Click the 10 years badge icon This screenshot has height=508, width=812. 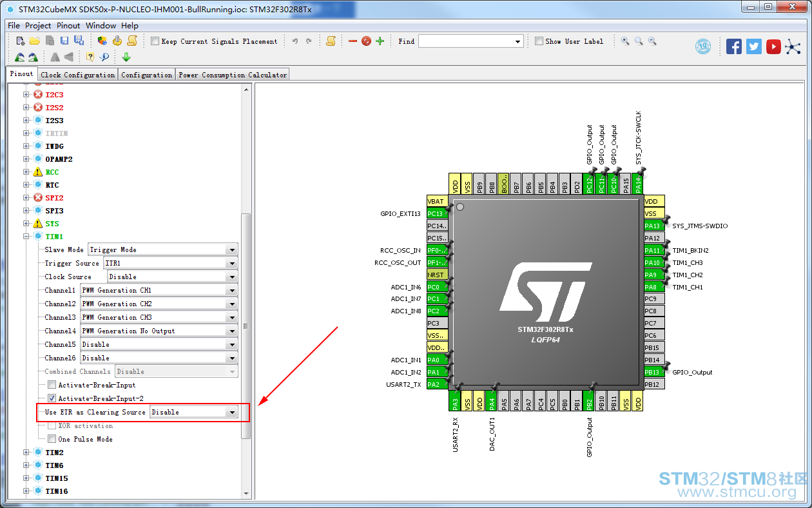[703, 46]
